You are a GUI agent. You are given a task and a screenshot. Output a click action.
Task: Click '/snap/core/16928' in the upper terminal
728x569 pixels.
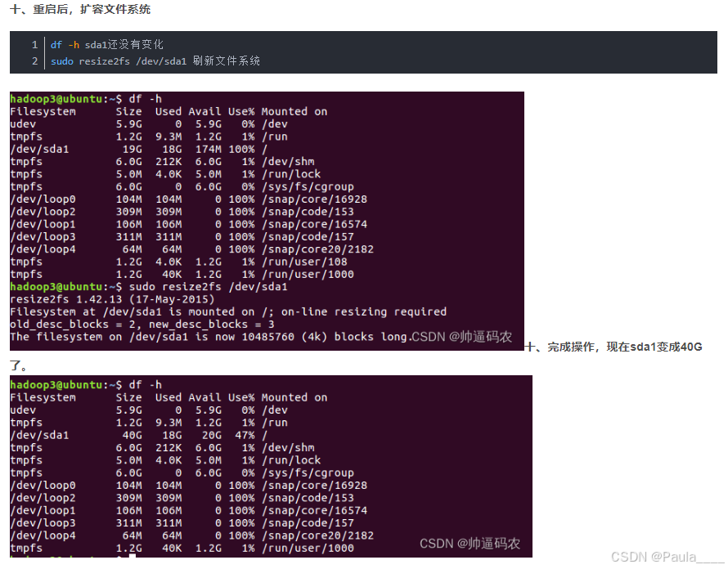[x=314, y=199]
